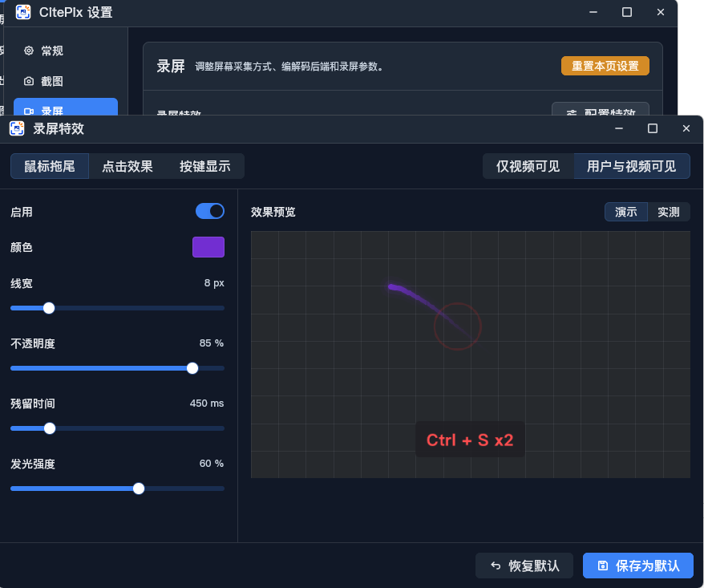Image resolution: width=704 pixels, height=588 pixels.
Task: Click the 残留时间 slider track
Action: coord(117,428)
